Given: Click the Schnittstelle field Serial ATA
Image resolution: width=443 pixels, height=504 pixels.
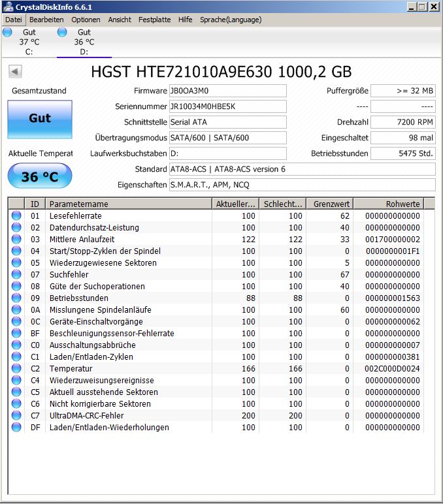Looking at the screenshot, I should [228, 122].
